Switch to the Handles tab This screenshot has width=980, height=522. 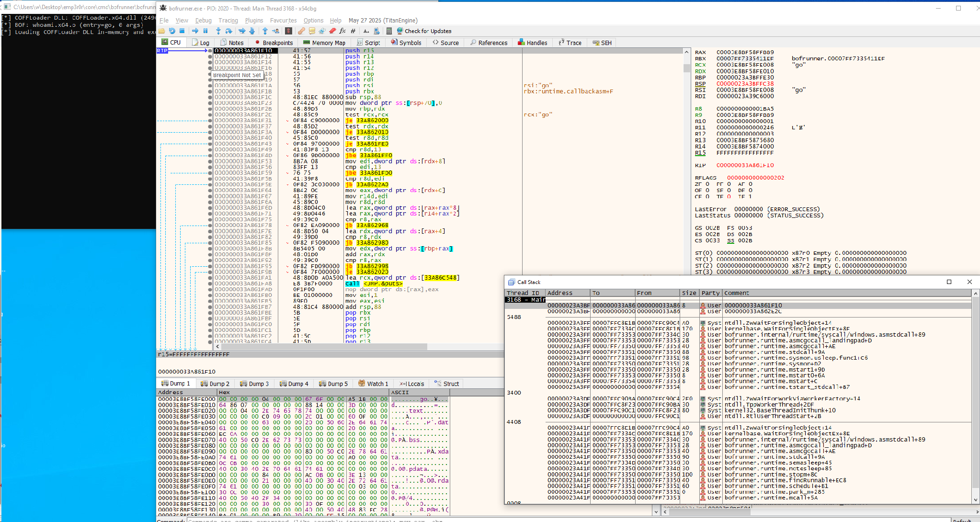point(532,43)
